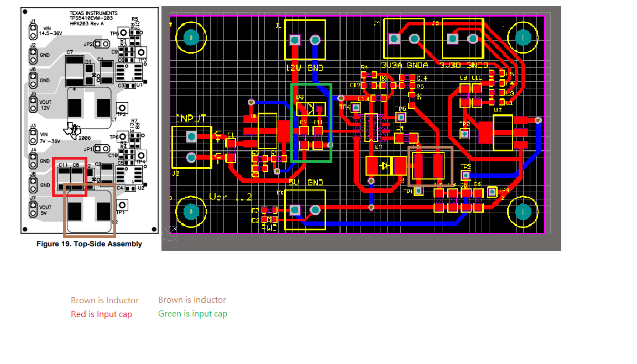Click the TP4 test point on TI board
The image size is (637, 364).
[x=141, y=155]
